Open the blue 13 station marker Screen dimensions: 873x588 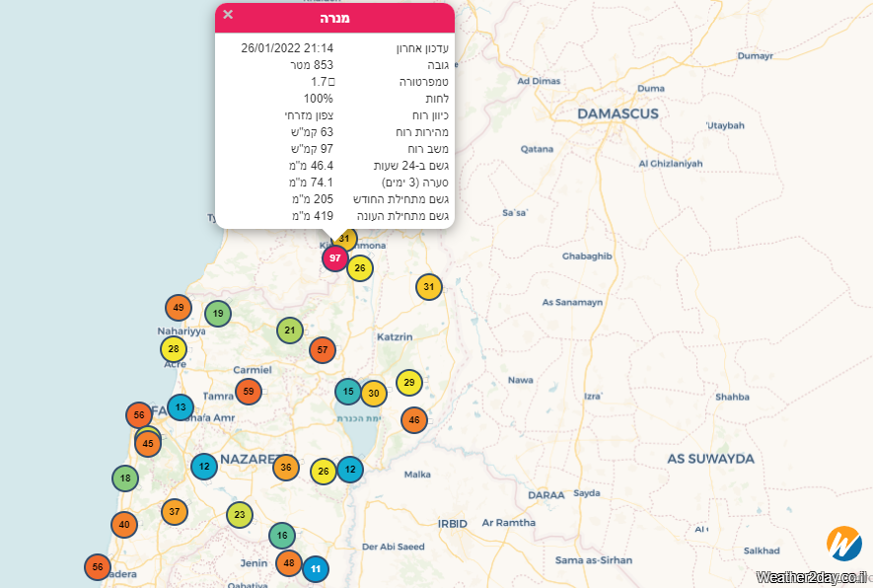pyautogui.click(x=181, y=407)
